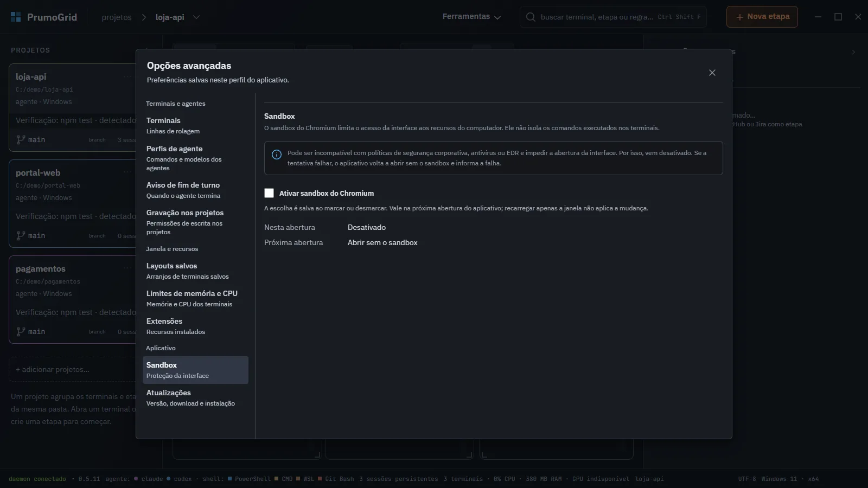Open Layouts salvos settings

point(195,271)
